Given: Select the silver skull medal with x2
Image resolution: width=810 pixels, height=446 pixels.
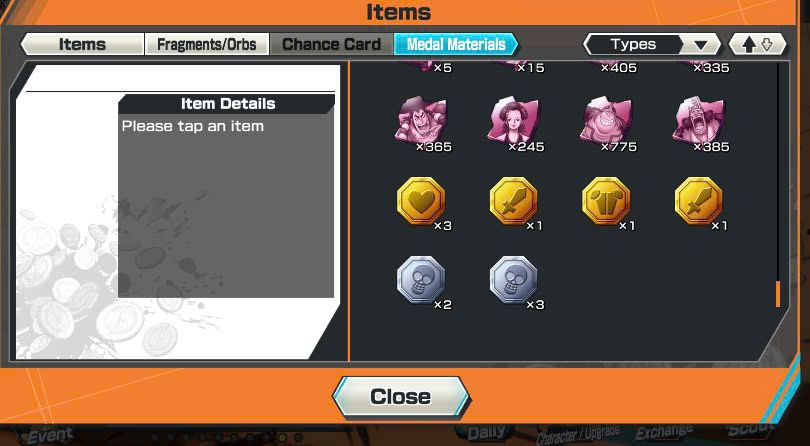Looking at the screenshot, I should pyautogui.click(x=421, y=280).
